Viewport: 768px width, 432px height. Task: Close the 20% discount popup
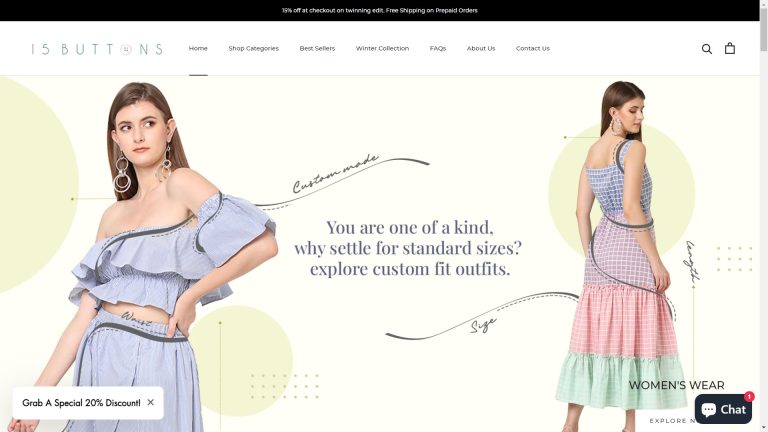coord(150,402)
